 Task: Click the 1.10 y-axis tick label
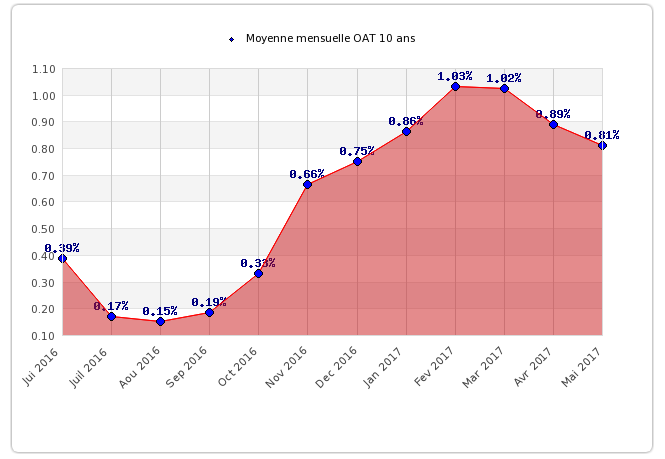coord(43,69)
